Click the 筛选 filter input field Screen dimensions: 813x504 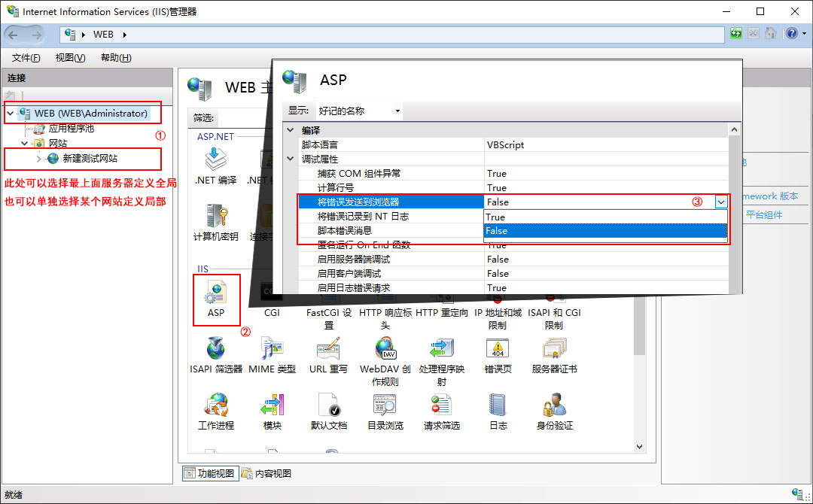pyautogui.click(x=245, y=118)
